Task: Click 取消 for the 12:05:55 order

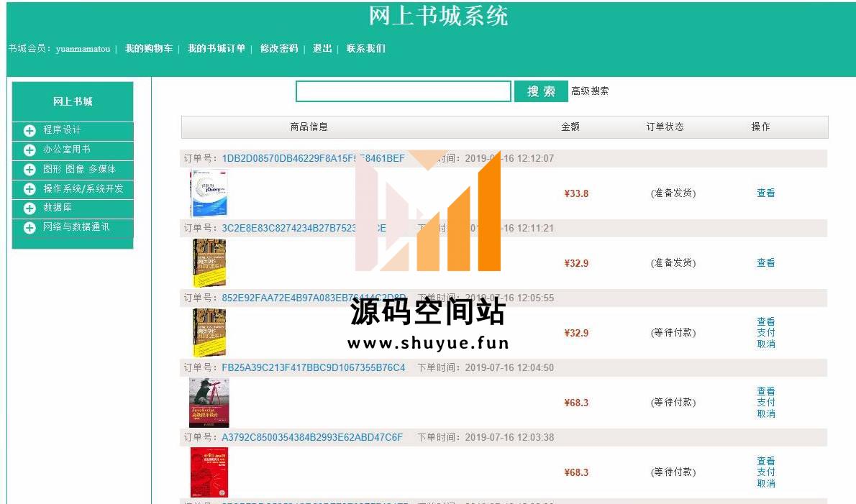Action: [x=766, y=344]
